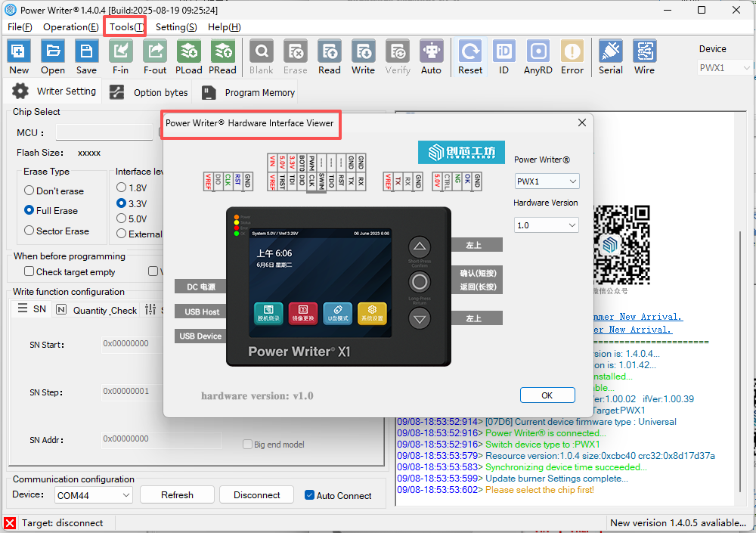756x533 pixels.
Task: Select Don't erase radio button
Action: click(29, 191)
